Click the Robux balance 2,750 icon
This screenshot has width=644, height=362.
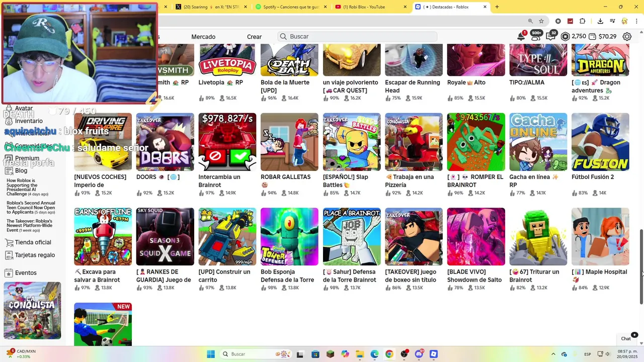566,36
